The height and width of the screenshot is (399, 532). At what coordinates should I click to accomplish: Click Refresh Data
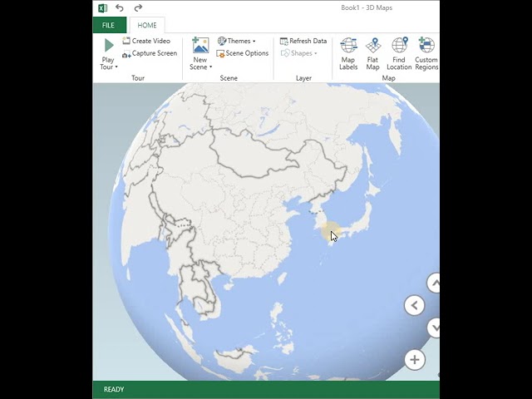point(303,41)
